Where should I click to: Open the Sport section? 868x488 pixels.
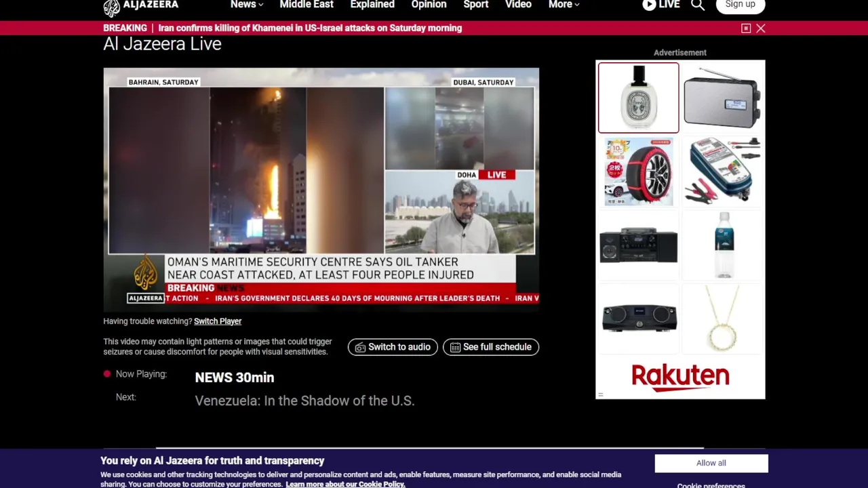475,5
